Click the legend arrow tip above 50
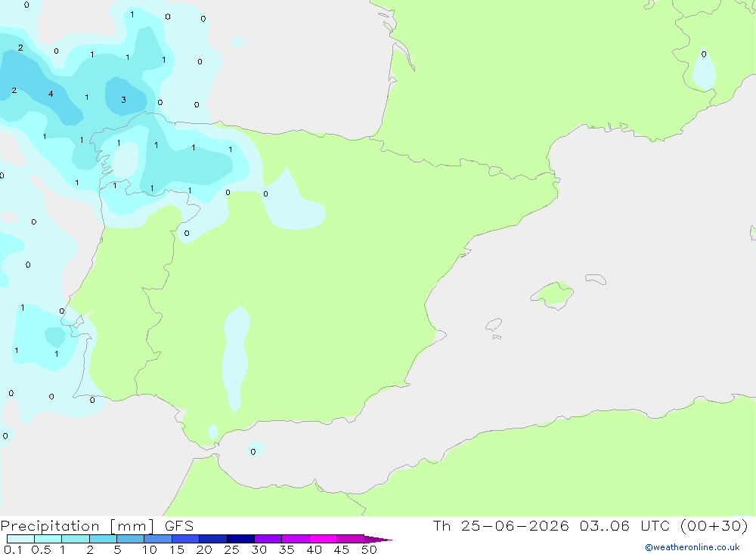 378,540
